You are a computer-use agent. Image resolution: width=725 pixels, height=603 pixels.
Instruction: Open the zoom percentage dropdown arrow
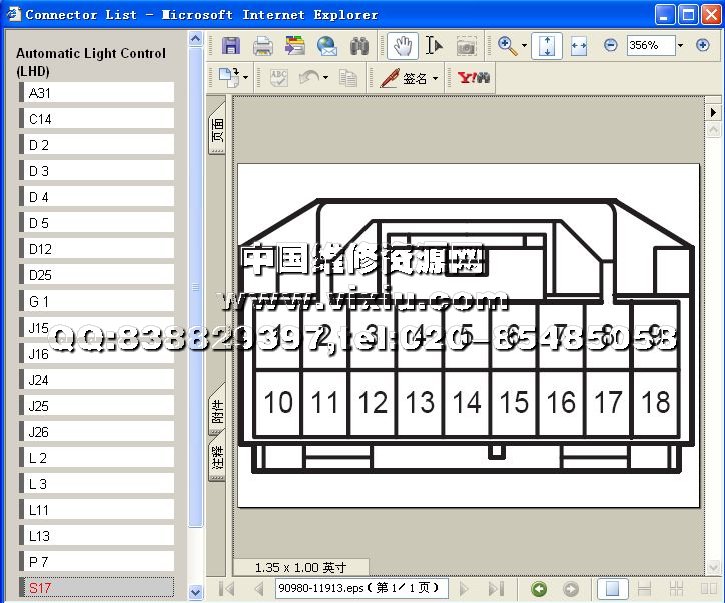click(x=680, y=45)
